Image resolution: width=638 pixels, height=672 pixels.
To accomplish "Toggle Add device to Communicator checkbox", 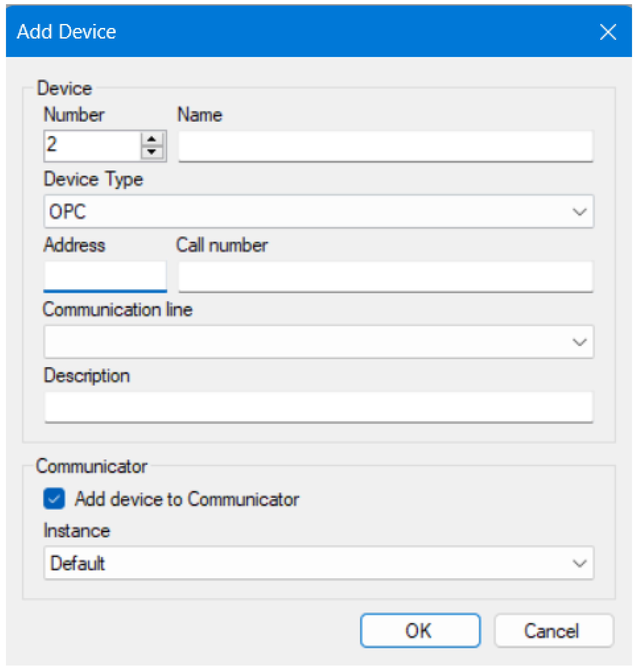I will point(54,499).
